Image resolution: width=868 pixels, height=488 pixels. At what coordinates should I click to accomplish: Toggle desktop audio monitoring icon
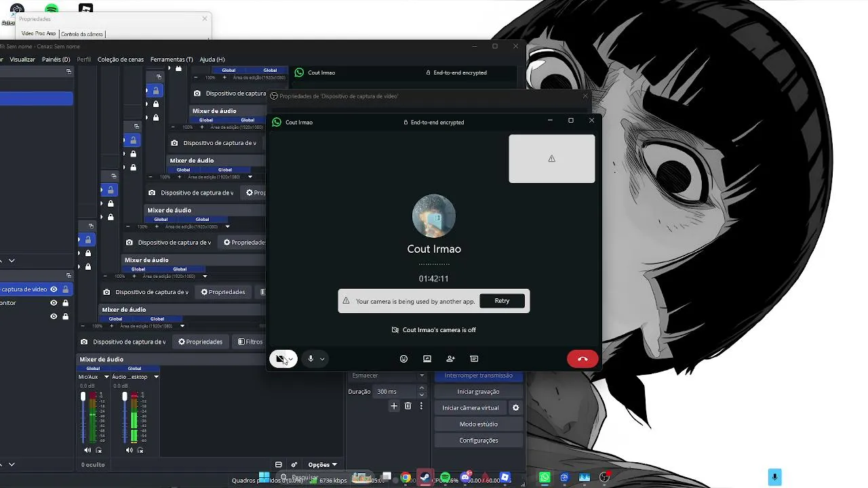tap(140, 450)
